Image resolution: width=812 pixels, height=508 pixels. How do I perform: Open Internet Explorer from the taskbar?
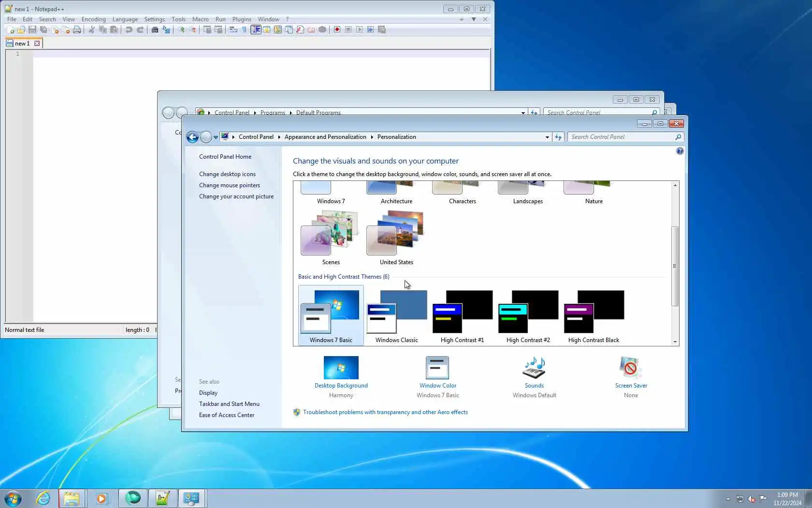point(43,498)
